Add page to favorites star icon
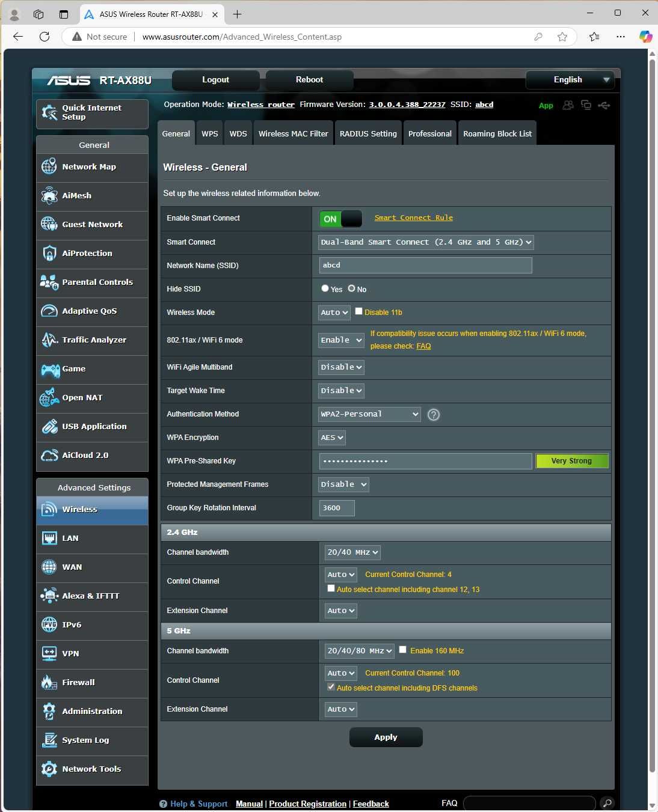 (x=562, y=37)
